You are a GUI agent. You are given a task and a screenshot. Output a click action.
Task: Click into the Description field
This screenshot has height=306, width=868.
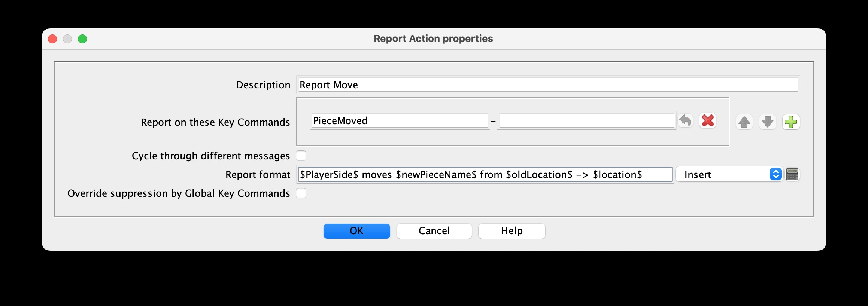(548, 85)
